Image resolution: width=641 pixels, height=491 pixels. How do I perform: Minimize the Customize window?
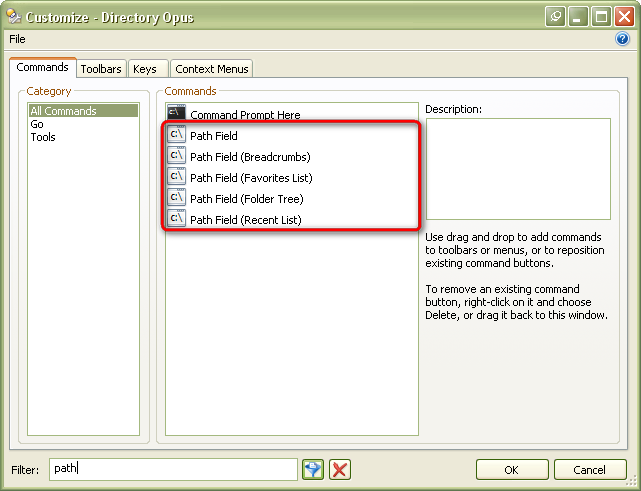point(578,17)
